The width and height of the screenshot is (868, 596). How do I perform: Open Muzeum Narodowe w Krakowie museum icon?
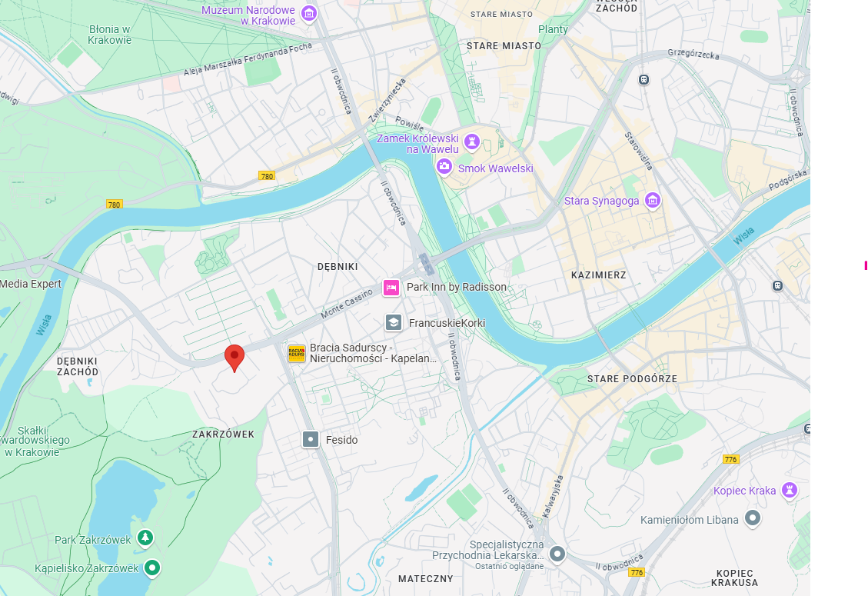pos(309,13)
